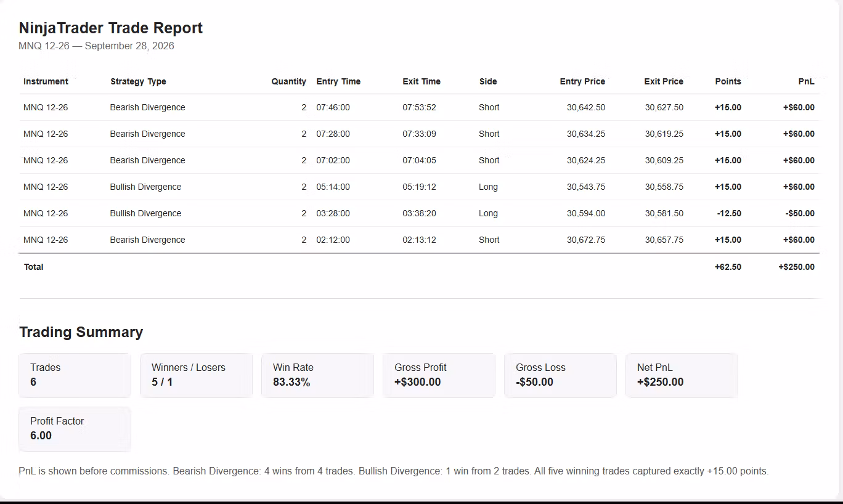Click the Gross Profit +$300.00 card
Screen dimensions: 843x504
click(439, 375)
